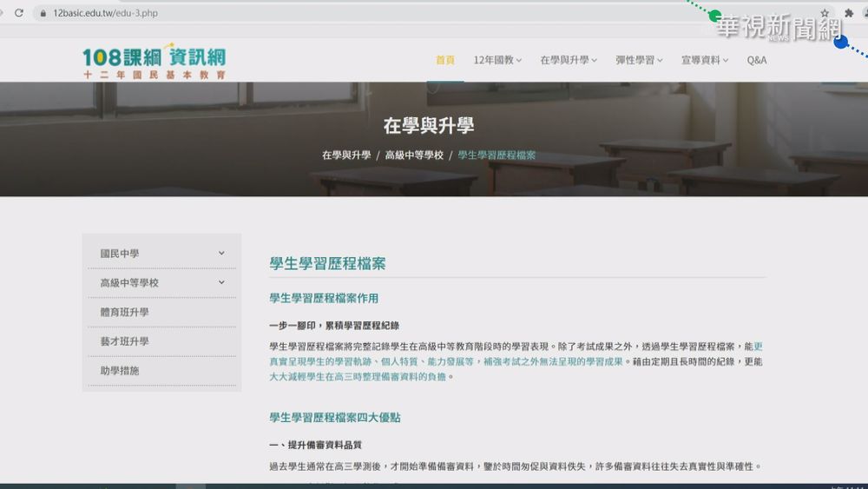Expand the 彈性學習 dropdown menu
The height and width of the screenshot is (489, 868).
pyautogui.click(x=639, y=60)
